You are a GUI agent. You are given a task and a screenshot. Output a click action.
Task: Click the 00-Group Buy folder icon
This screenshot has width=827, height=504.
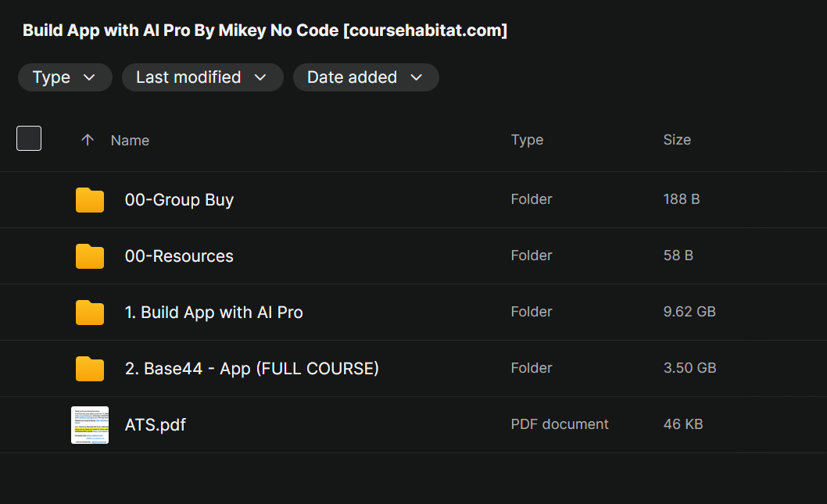90,200
